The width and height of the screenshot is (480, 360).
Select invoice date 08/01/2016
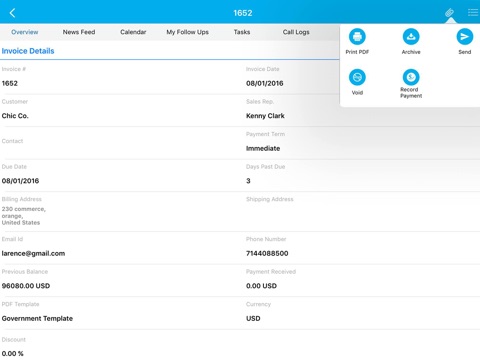[x=265, y=83]
